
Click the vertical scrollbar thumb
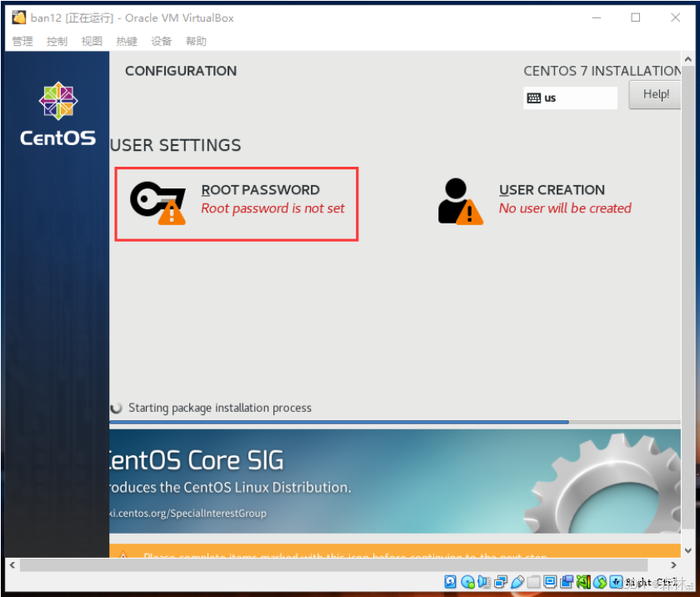(x=688, y=296)
